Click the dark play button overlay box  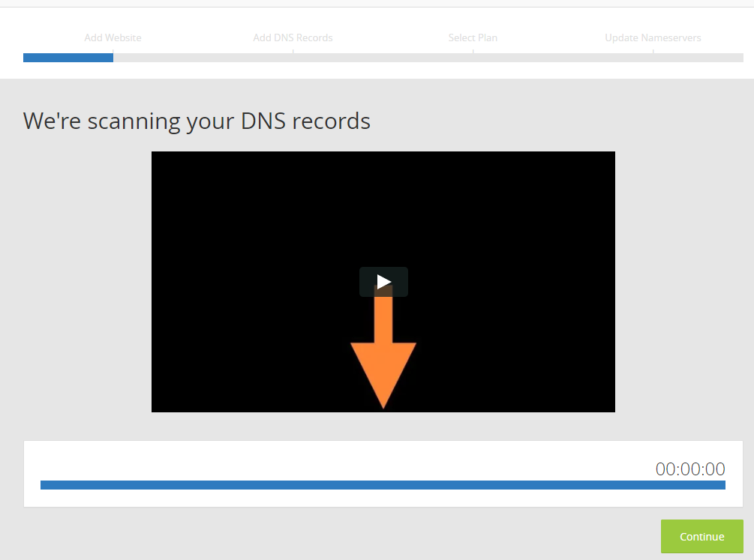point(383,282)
